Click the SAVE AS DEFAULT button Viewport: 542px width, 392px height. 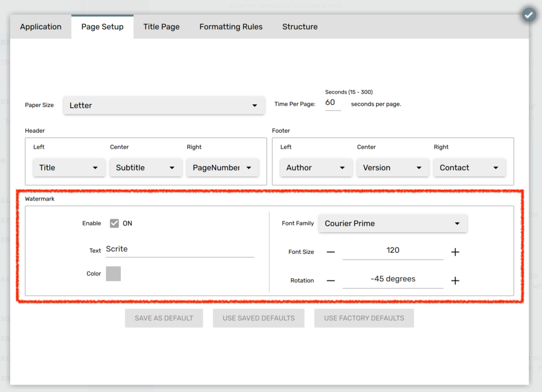click(x=164, y=318)
